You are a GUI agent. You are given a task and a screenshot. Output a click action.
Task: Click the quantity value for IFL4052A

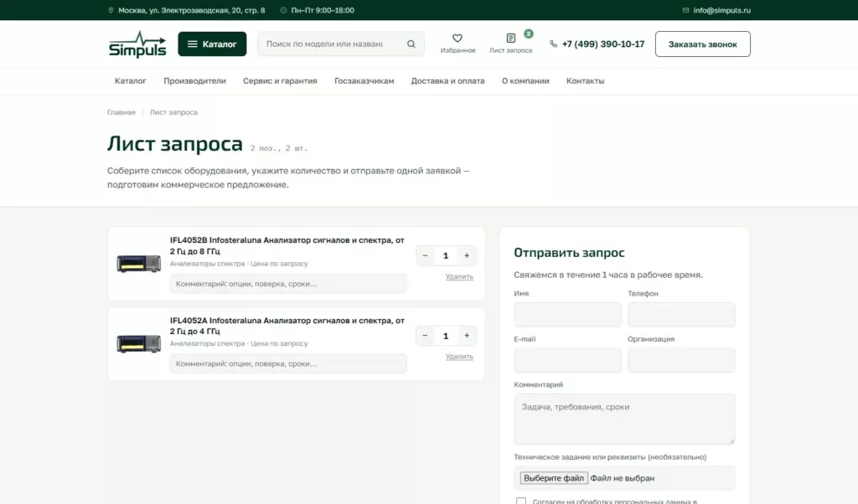446,336
